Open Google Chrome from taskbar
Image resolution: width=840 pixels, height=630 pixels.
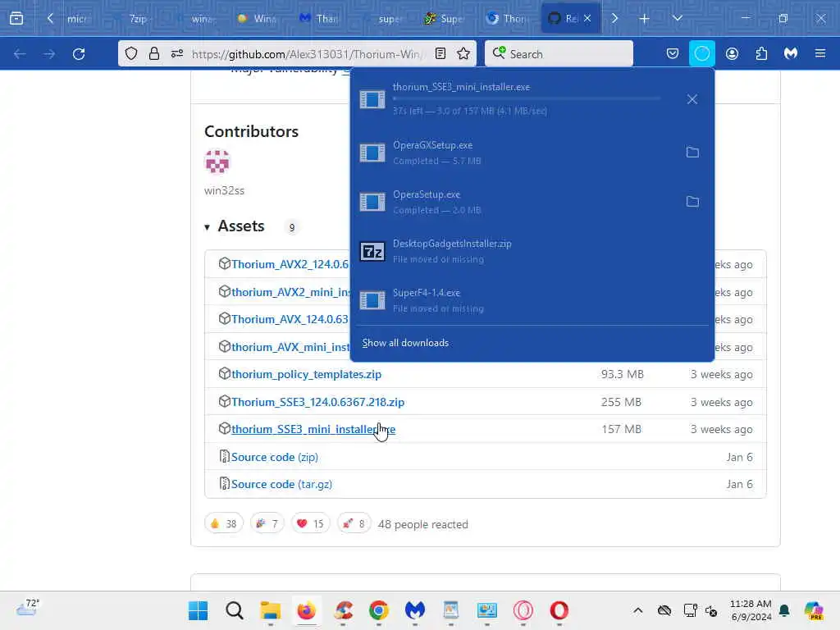pos(379,610)
